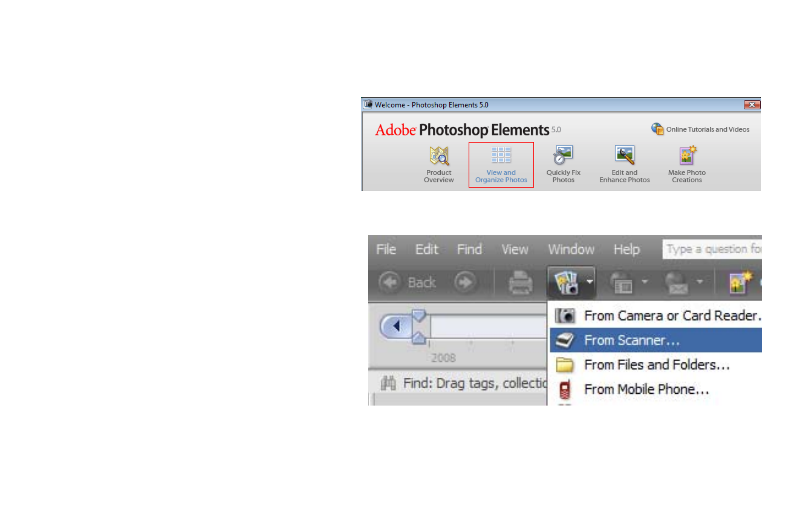Image resolution: width=812 pixels, height=526 pixels.
Task: Click the Print icon in toolbar
Action: 520,282
